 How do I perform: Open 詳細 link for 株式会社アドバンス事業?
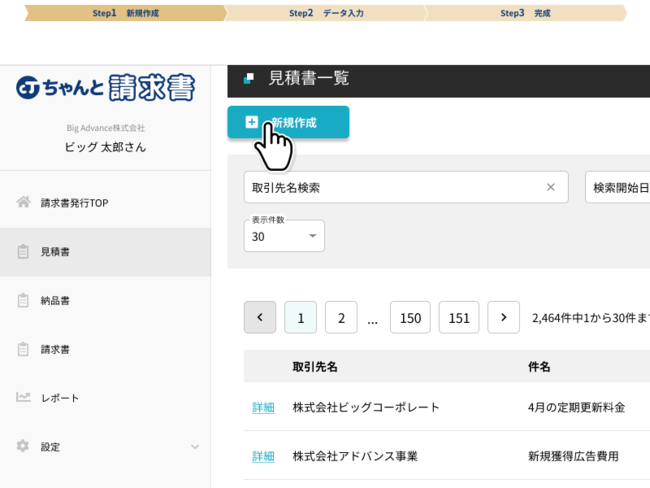(x=263, y=456)
